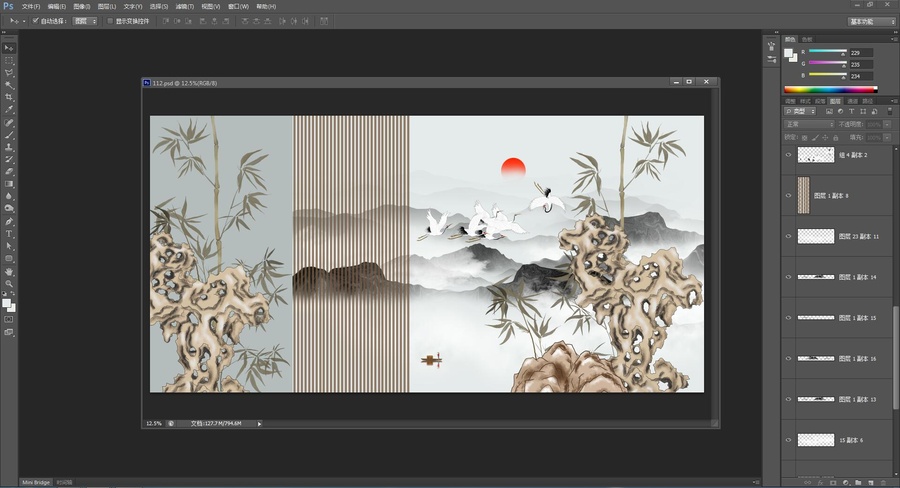The height and width of the screenshot is (488, 900).
Task: Hide the 图层 1 副本 8 layer
Action: coord(788,196)
